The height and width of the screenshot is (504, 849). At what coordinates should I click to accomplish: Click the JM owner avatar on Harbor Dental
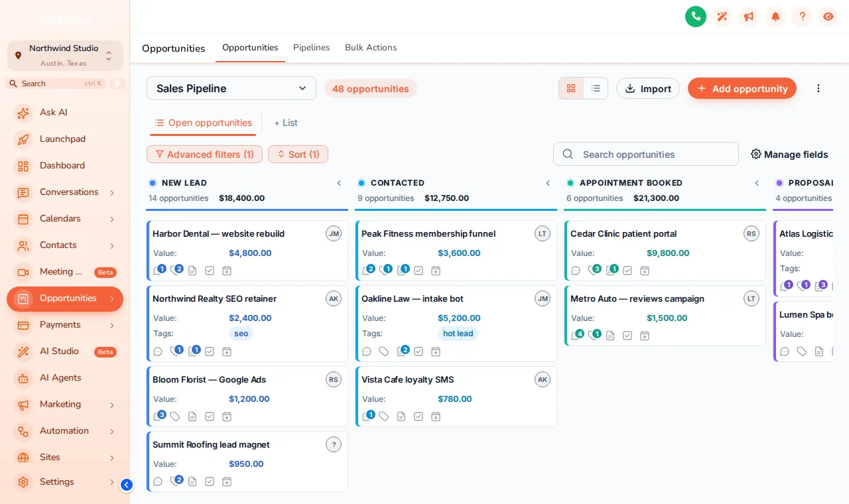334,233
